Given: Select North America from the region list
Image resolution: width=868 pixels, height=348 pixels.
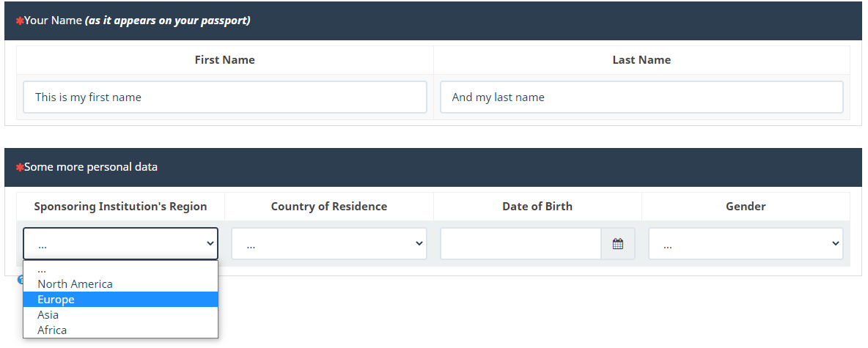Looking at the screenshot, I should point(76,284).
